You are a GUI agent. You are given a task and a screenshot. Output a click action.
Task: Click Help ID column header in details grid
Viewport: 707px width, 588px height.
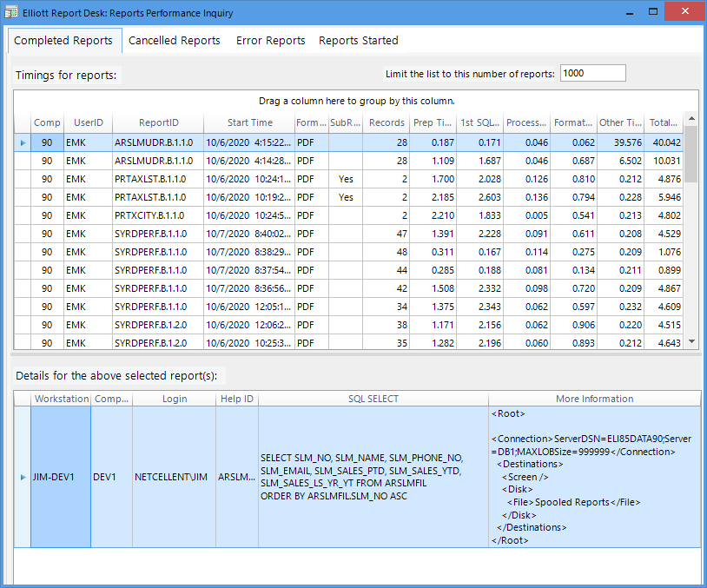point(237,399)
